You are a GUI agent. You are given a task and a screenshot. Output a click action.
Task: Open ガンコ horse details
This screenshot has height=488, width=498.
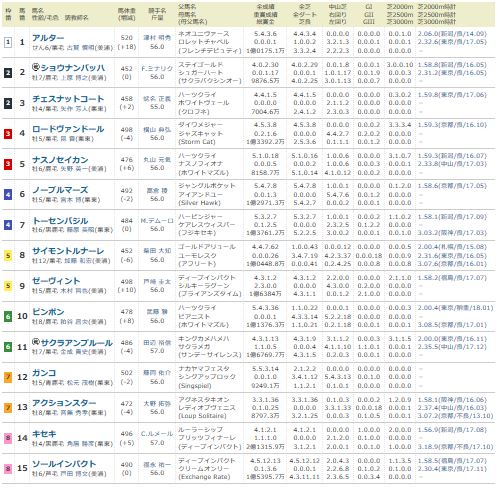coord(44,373)
